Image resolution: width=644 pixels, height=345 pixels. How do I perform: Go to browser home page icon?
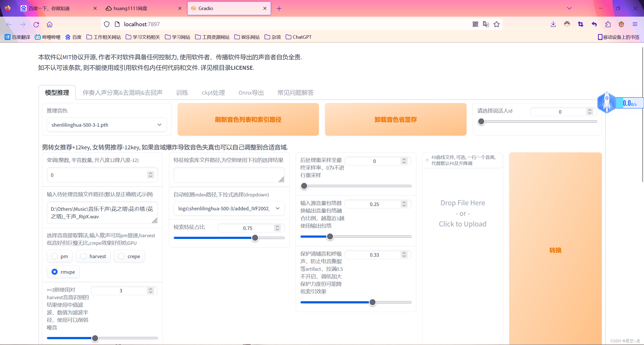(x=50, y=24)
